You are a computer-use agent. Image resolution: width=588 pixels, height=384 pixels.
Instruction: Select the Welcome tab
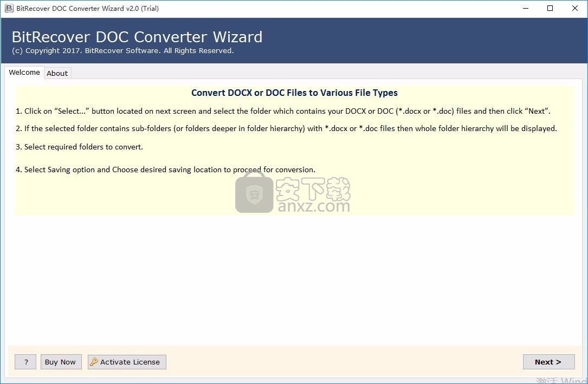(x=24, y=72)
